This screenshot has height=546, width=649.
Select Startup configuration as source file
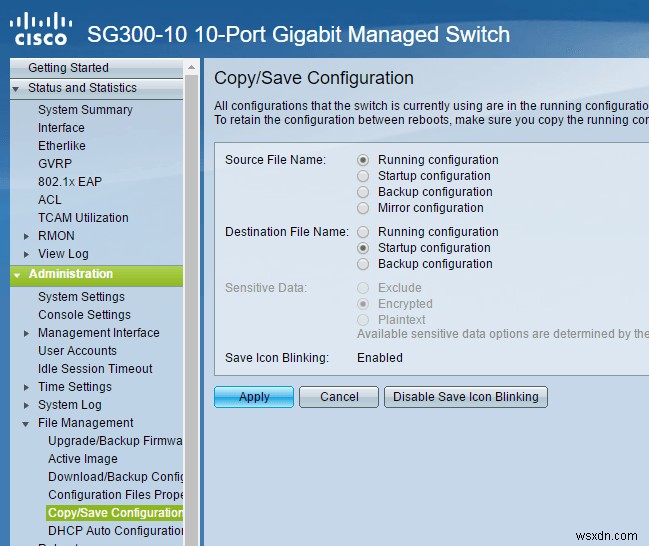363,176
